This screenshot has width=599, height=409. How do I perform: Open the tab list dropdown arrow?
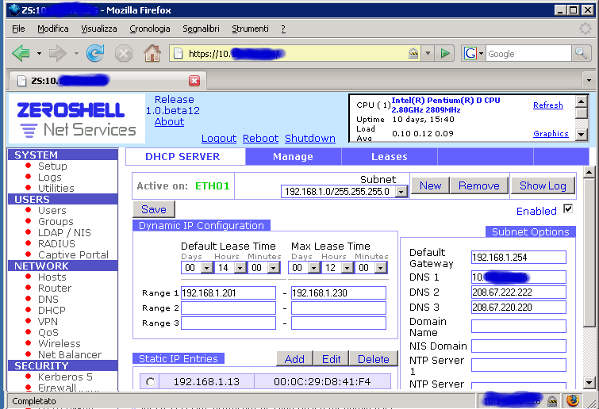[x=589, y=81]
